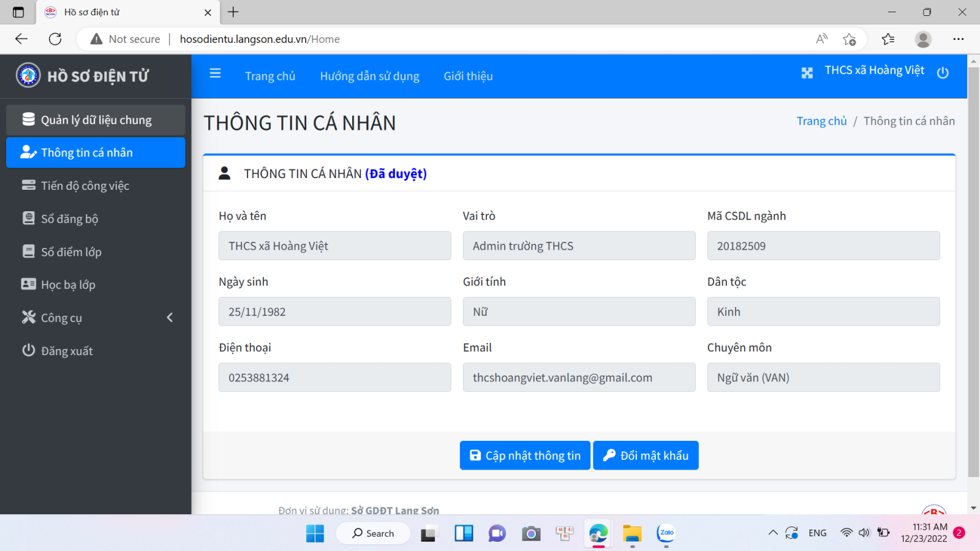The image size is (980, 551).
Task: Click the Điện thoại field
Action: 334,377
